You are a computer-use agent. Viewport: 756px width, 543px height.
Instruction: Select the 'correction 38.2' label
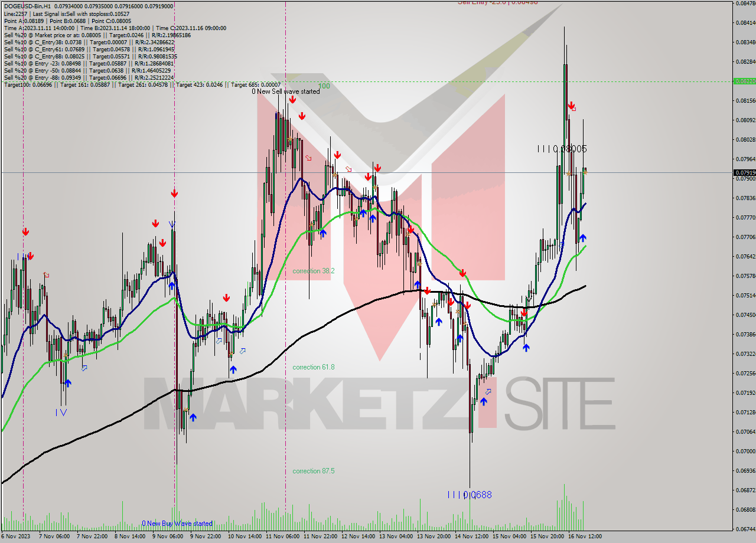[x=314, y=271]
